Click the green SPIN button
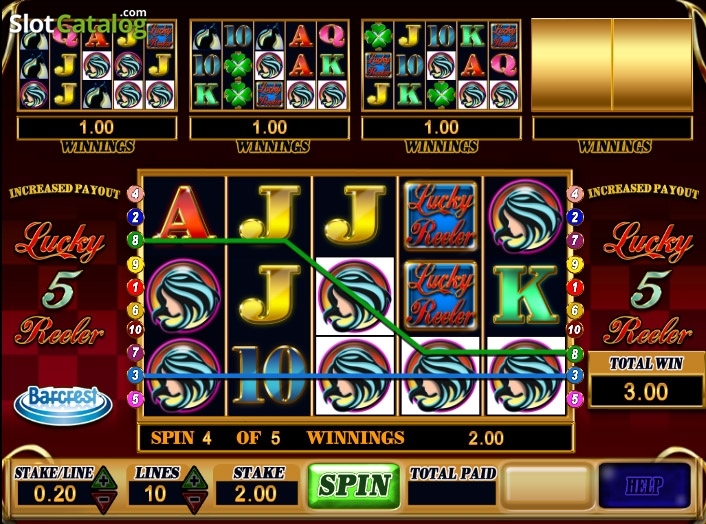The image size is (706, 524). (354, 486)
